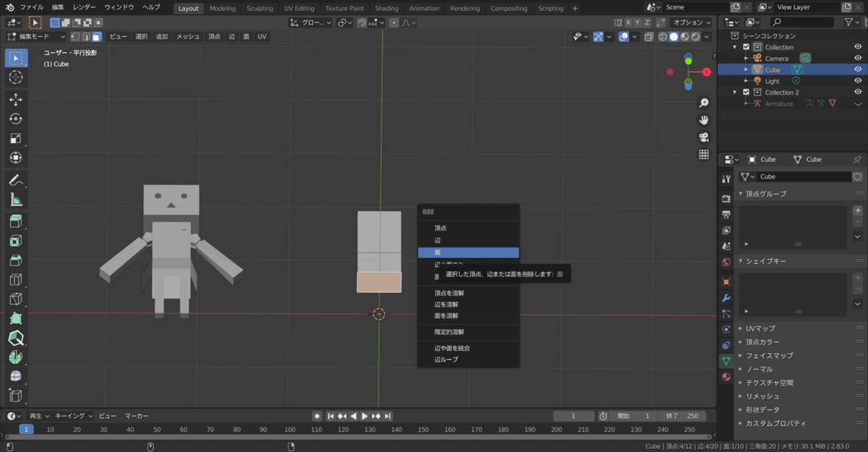The height and width of the screenshot is (452, 868).
Task: Switch orthographic/perspective grid icon
Action: [x=704, y=154]
